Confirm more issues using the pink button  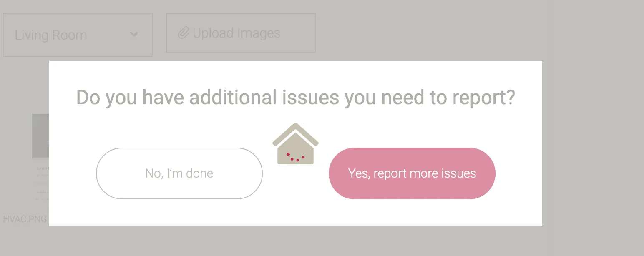click(412, 173)
